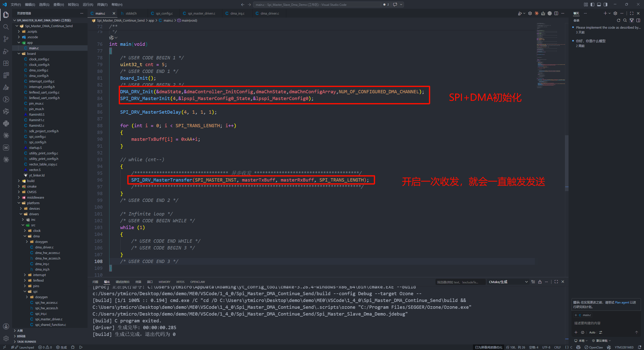Open the Extensions view

(6, 63)
